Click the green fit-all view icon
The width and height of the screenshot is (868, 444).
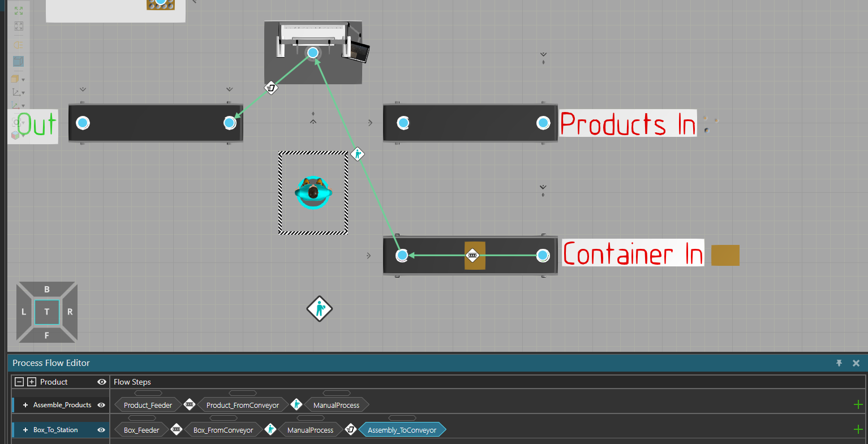[x=19, y=11]
